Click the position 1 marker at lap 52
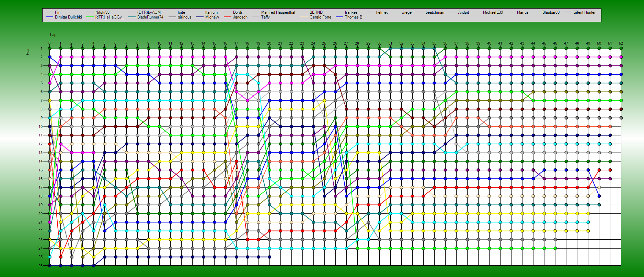The image size is (644, 277). 621,48
